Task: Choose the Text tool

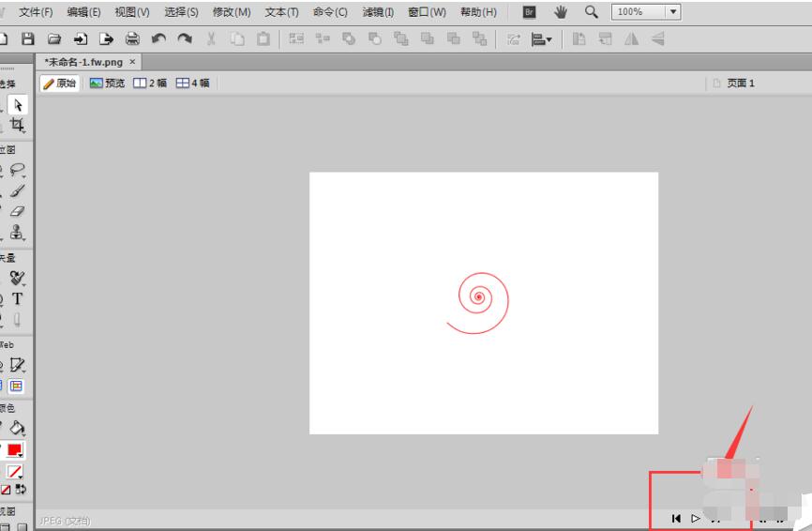Action: pos(18,299)
